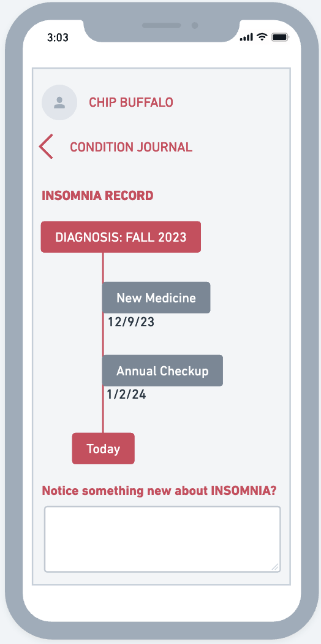Go back using the red chevron arrow
This screenshot has height=644, width=321.
pyautogui.click(x=46, y=147)
